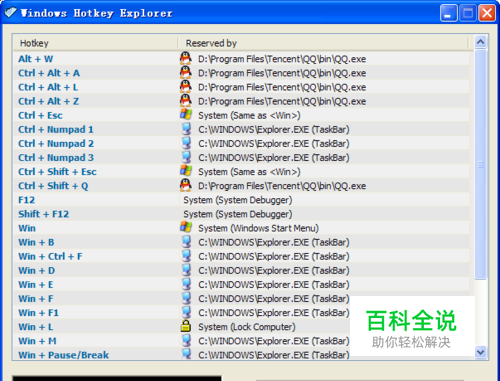
Task: Select the Win + Ctrl + F hotkey
Action: 50,256
